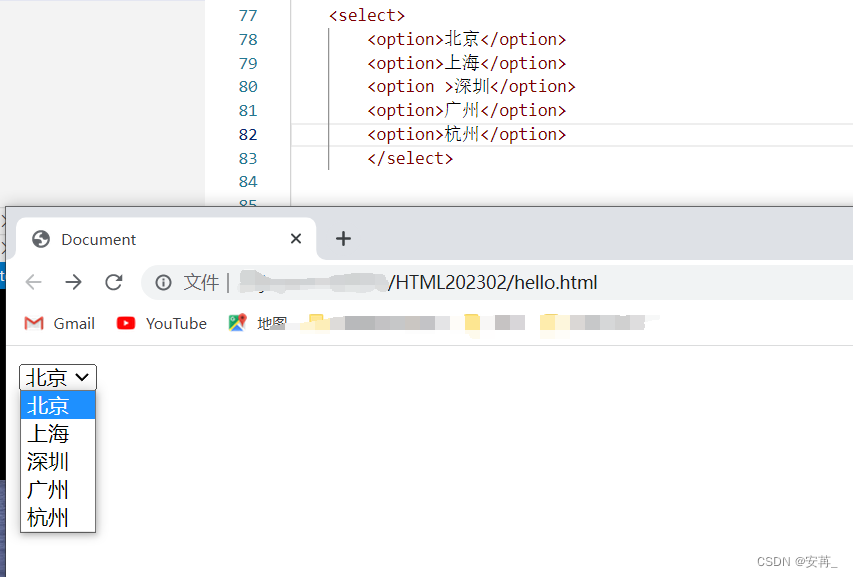
Task: Reload the page with refresh icon
Action: tap(114, 282)
